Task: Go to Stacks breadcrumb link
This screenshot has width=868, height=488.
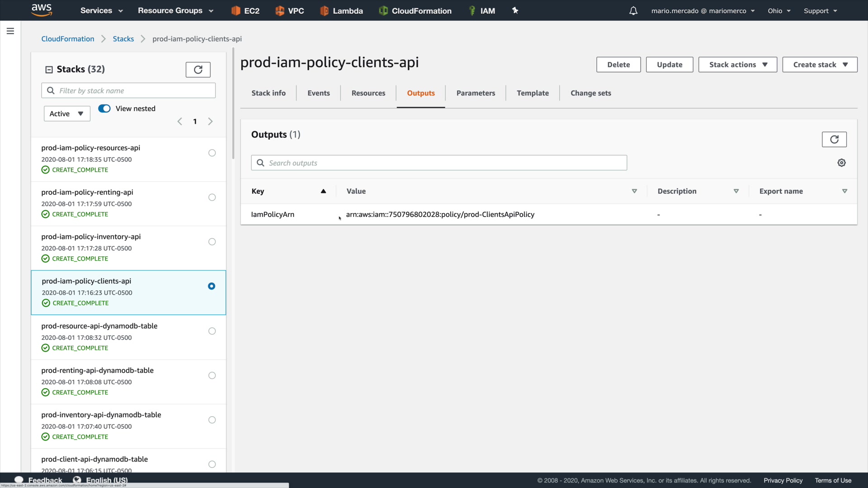Action: [123, 39]
